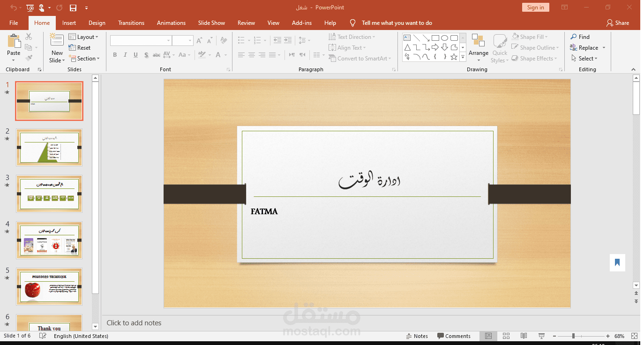Toggle Strikethrough formatting
Screen dimensions: 644x345
[x=157, y=55]
